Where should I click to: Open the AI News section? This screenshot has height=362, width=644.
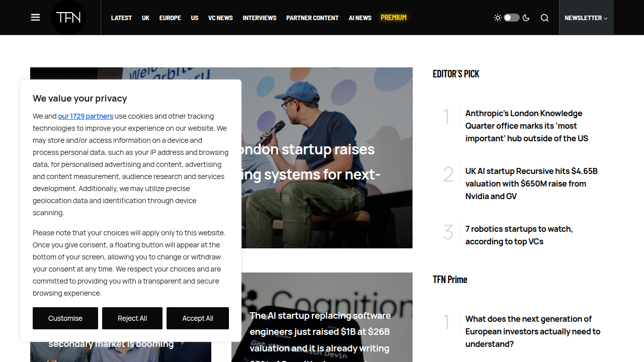click(x=360, y=18)
